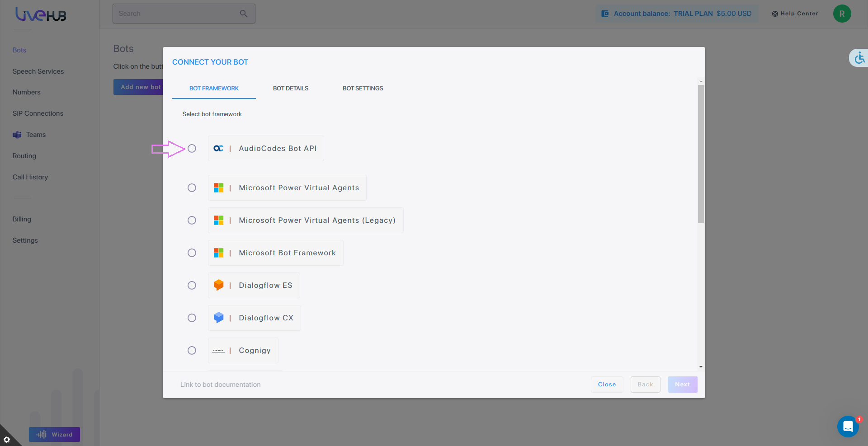Click the Microsoft logo beside Bot Framework
Image resolution: width=868 pixels, height=446 pixels.
[x=219, y=253]
